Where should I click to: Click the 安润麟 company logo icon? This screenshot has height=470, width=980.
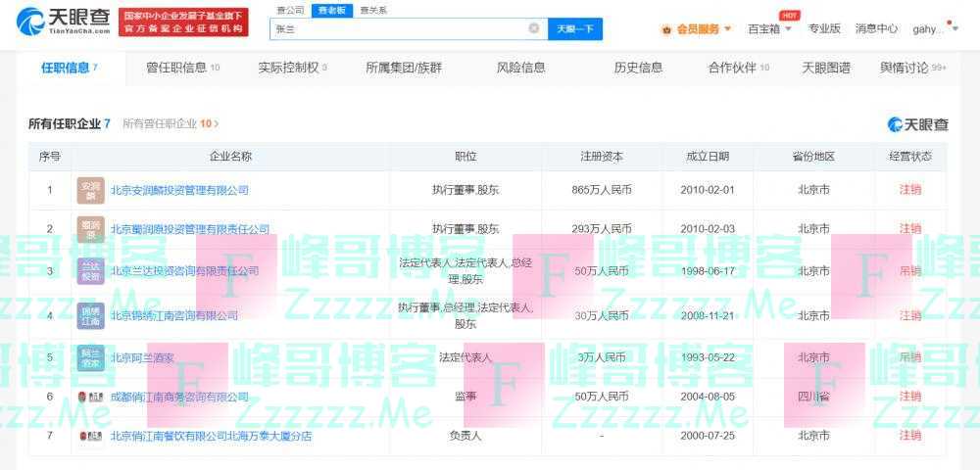90,190
